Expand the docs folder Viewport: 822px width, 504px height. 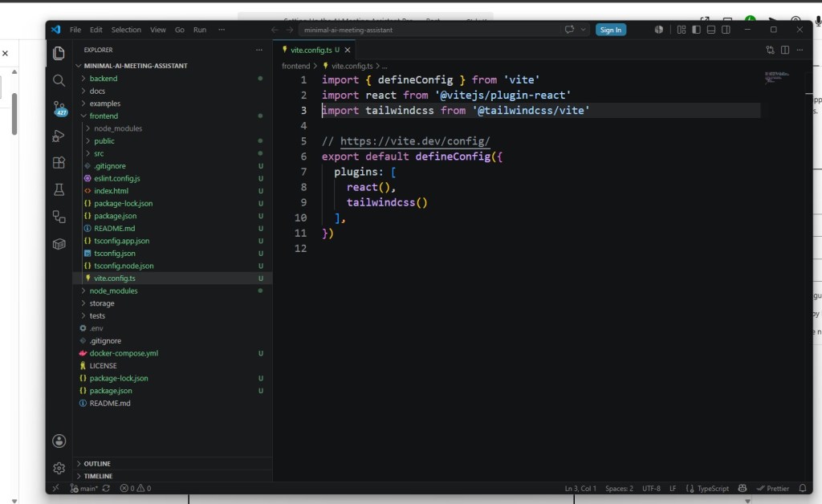[97, 91]
